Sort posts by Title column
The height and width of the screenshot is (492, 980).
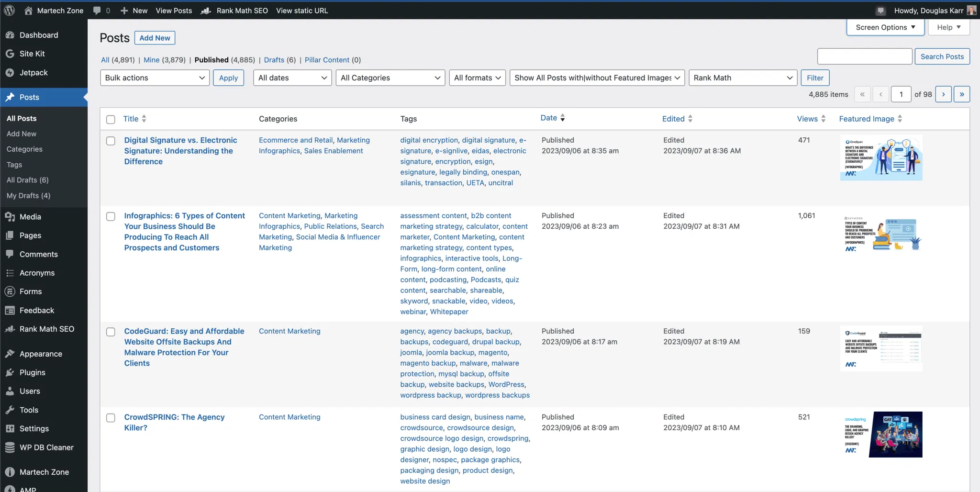pyautogui.click(x=134, y=119)
